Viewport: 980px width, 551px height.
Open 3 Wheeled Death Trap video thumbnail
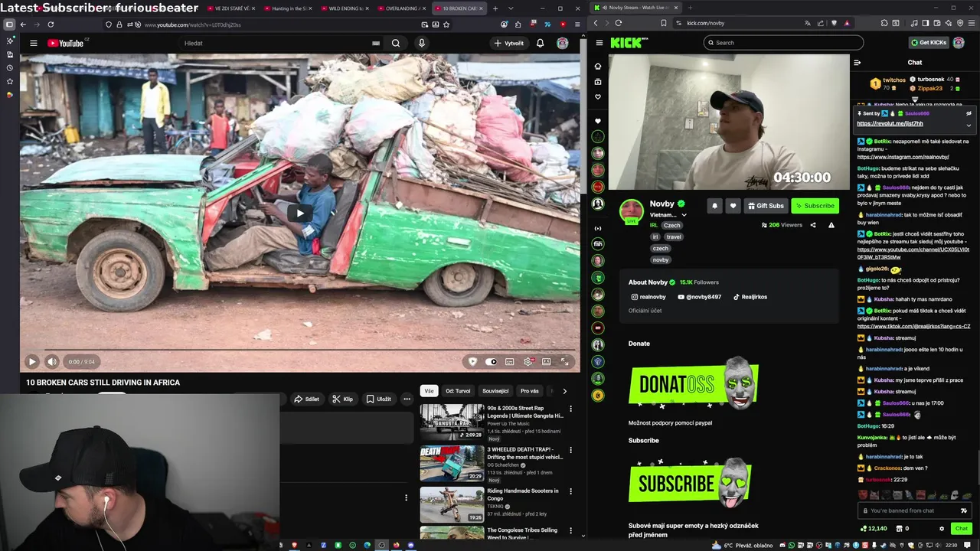pyautogui.click(x=452, y=463)
